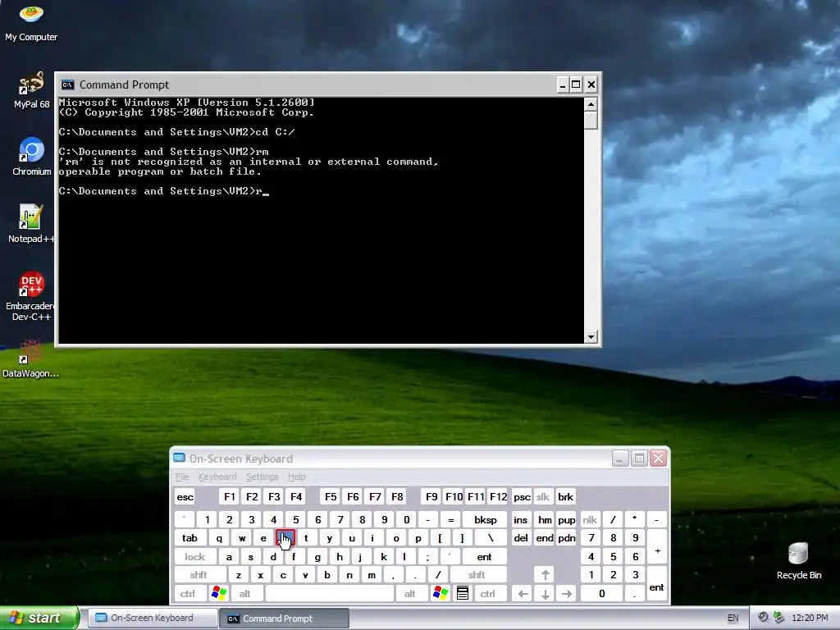Toggle the left alt key on keyboard
Viewport: 840px width, 630px height.
[x=244, y=594]
